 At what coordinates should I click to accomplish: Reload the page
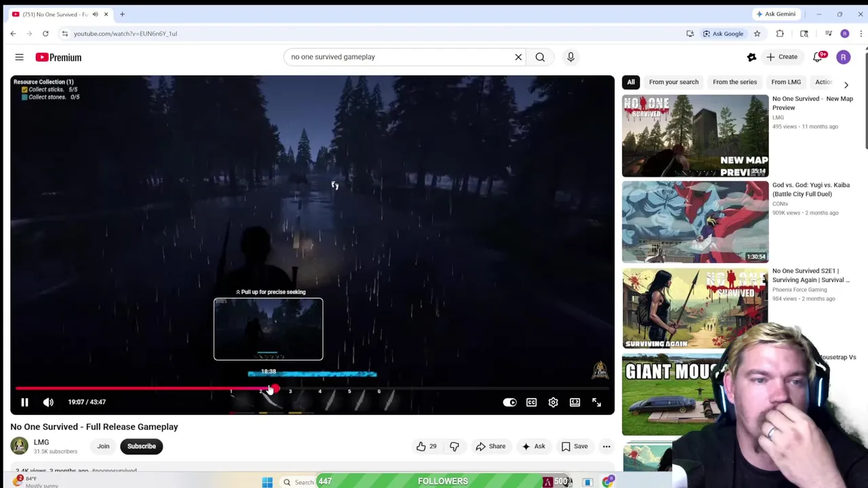45,33
